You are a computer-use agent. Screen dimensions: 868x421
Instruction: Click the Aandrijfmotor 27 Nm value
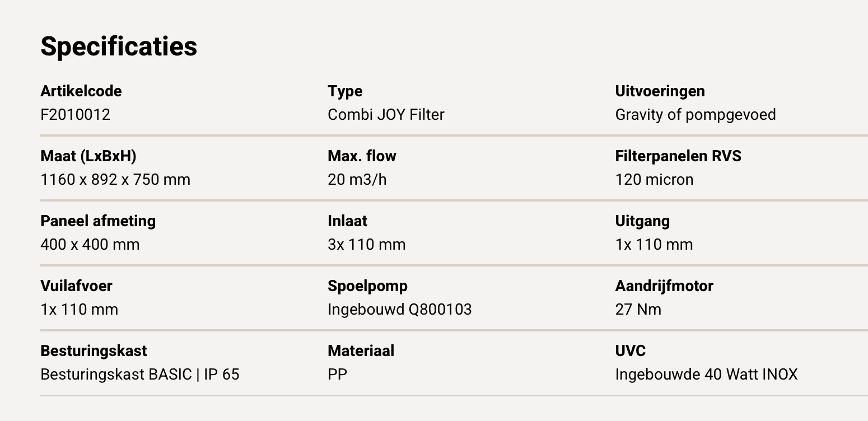(x=638, y=310)
